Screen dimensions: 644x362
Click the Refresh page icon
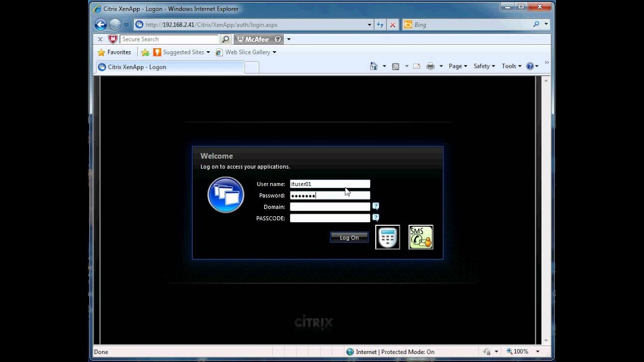point(380,25)
